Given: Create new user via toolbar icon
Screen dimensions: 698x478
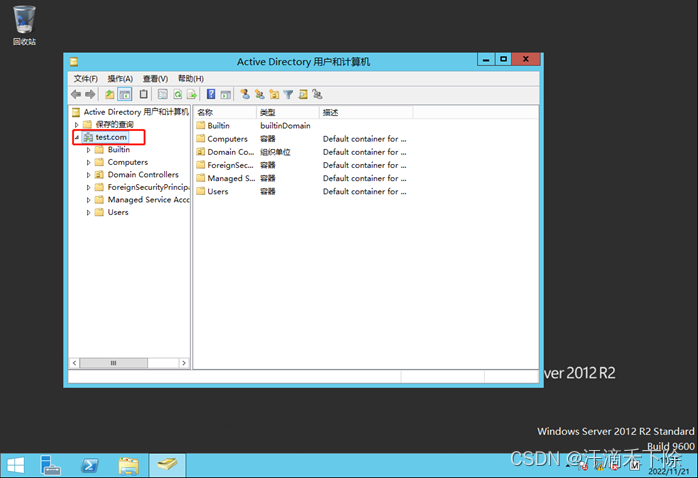Looking at the screenshot, I should [245, 94].
